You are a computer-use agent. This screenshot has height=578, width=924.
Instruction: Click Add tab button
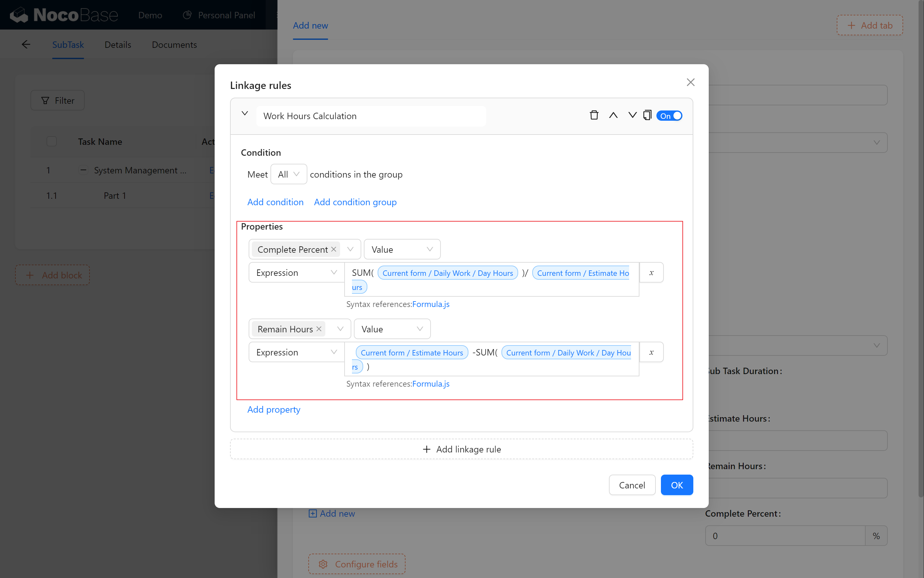click(870, 26)
